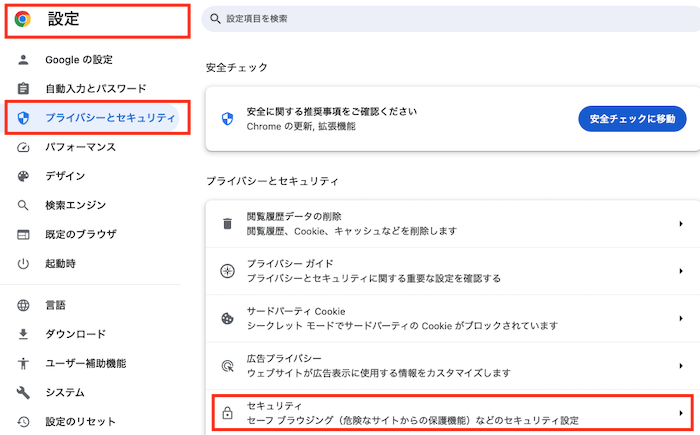The image size is (700, 435).
Task: Click the 起動時 power icon
Action: tap(24, 264)
